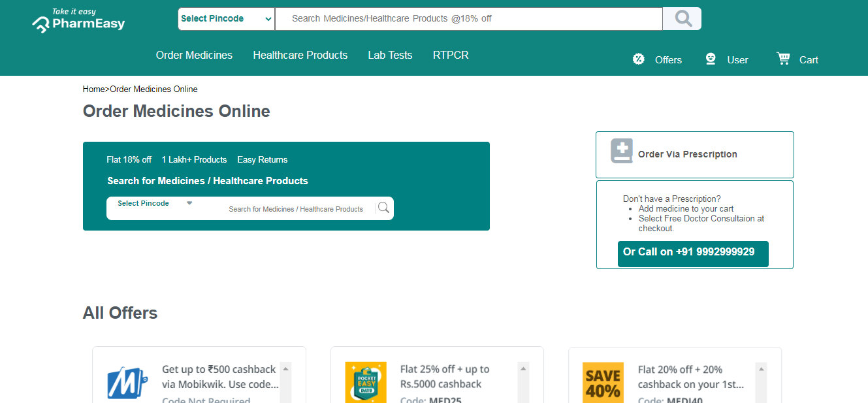868x403 pixels.
Task: Open Order Medicines menu
Action: click(194, 56)
